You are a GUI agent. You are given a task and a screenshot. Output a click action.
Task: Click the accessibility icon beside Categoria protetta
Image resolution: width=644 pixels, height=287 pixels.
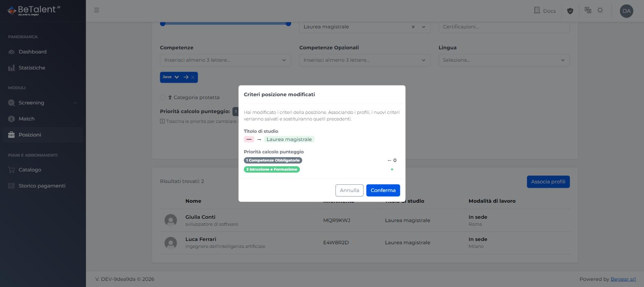click(x=170, y=97)
